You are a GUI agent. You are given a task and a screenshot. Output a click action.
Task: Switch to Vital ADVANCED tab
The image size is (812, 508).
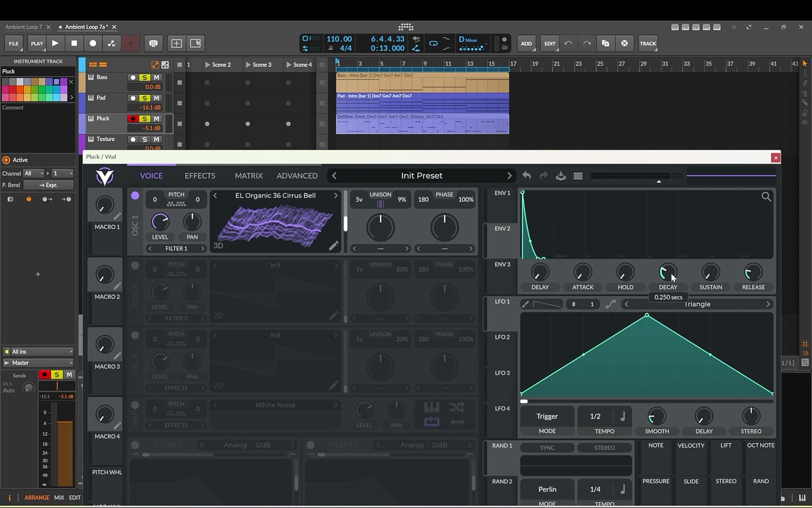297,176
